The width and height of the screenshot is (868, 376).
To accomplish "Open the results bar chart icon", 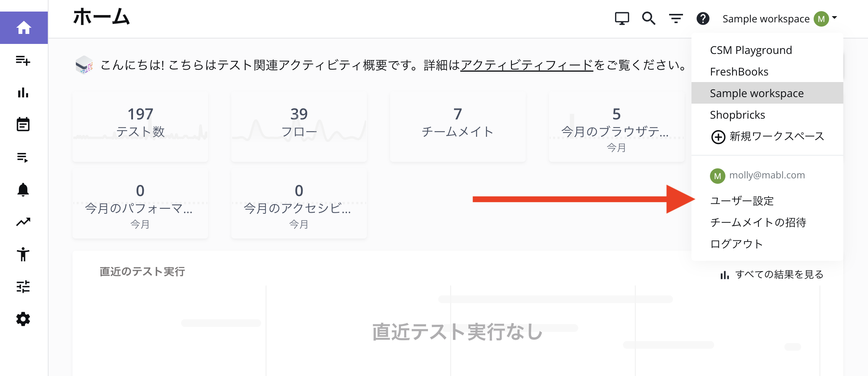I will [24, 93].
